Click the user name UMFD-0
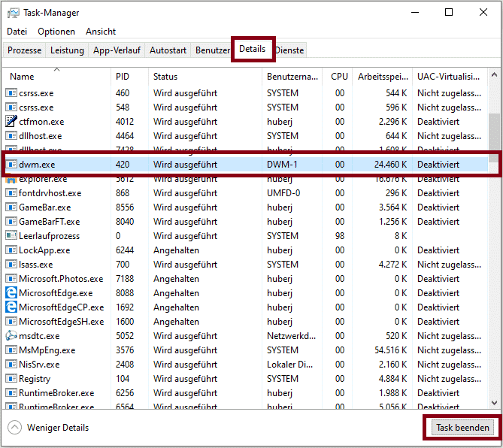Screen dimensions: 503x448 [283, 192]
